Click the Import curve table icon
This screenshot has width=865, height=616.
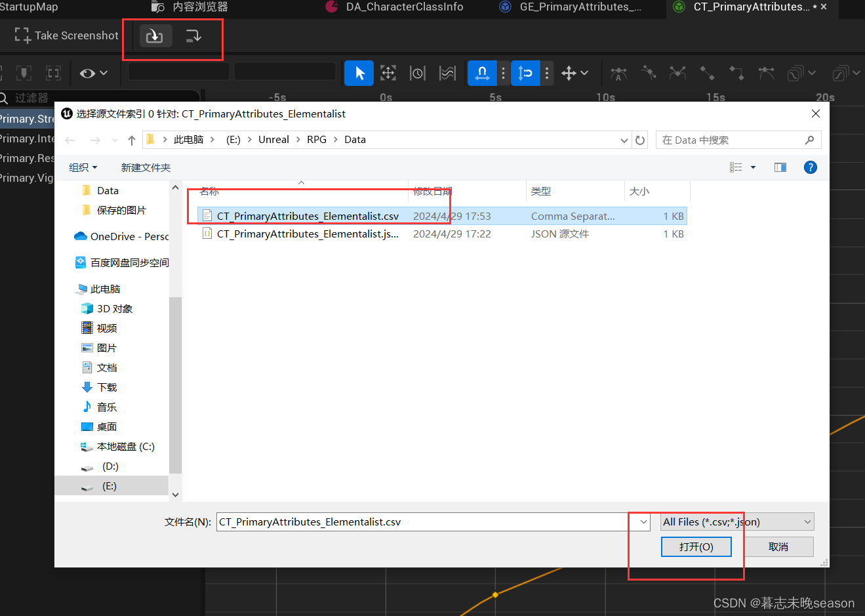155,35
